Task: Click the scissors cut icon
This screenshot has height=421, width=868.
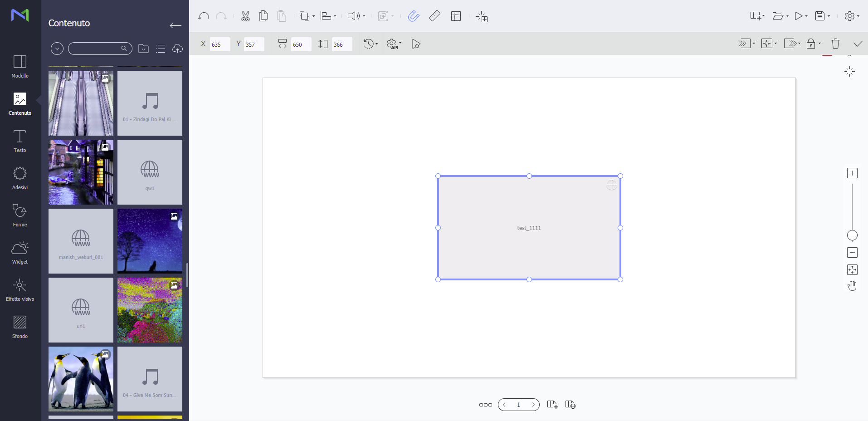Action: (x=245, y=16)
